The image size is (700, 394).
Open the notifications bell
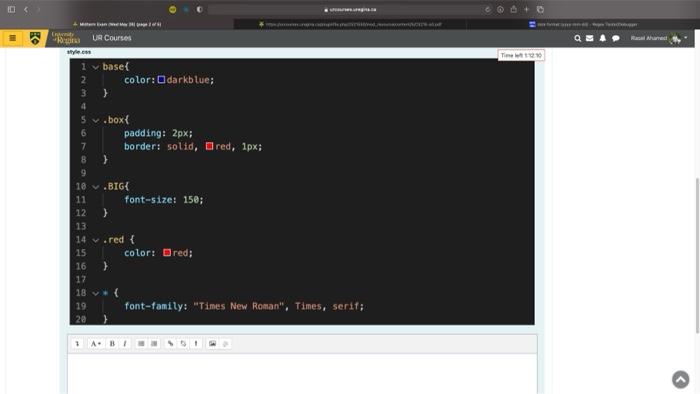point(603,38)
